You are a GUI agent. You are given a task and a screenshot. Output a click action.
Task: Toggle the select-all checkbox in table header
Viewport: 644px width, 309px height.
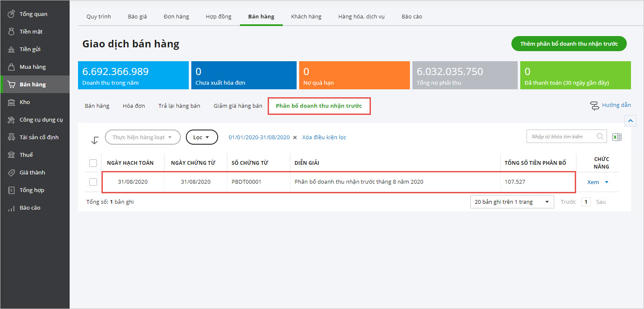tap(93, 163)
